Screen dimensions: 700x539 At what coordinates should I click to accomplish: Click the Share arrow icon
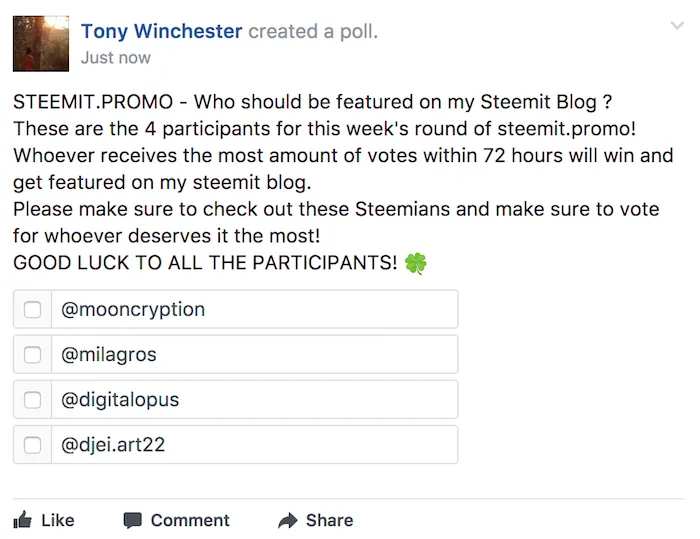tap(288, 521)
